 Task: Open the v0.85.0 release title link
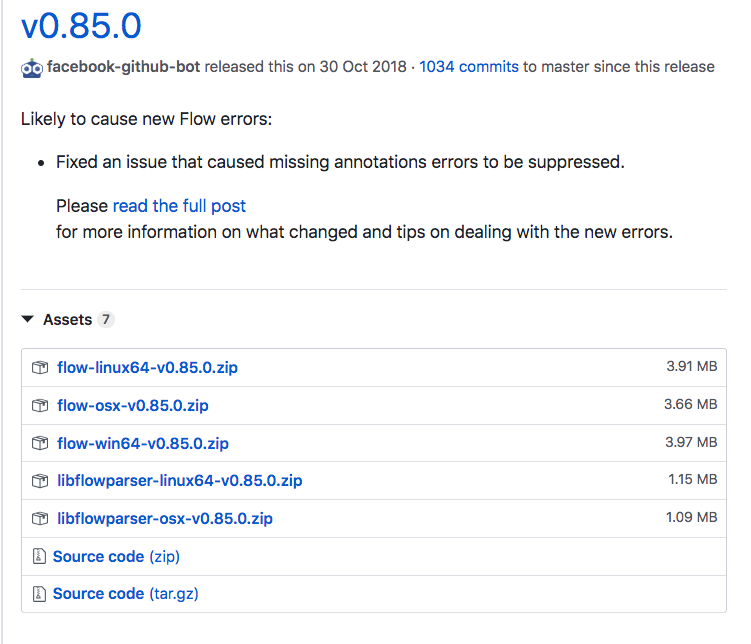81,26
